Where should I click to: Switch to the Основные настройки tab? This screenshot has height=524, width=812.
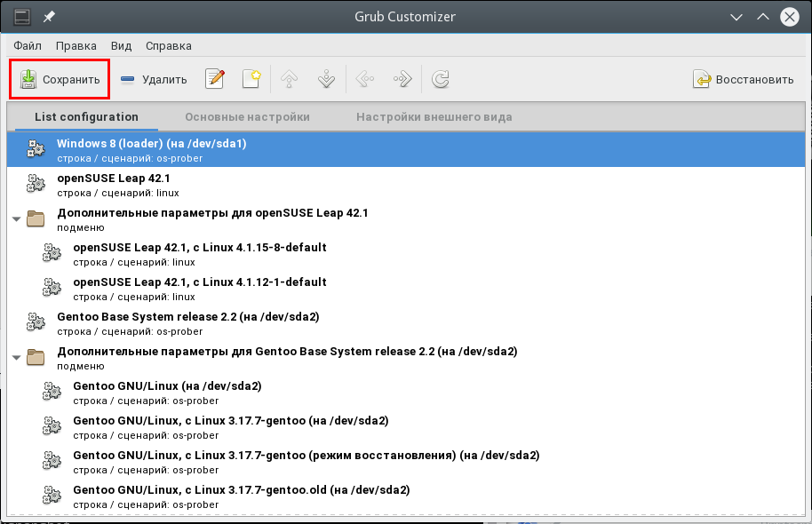click(248, 117)
